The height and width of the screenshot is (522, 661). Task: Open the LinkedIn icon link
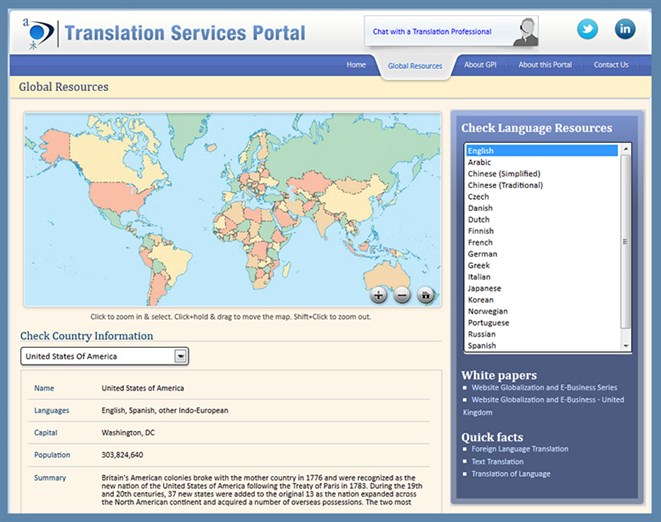coord(625,29)
